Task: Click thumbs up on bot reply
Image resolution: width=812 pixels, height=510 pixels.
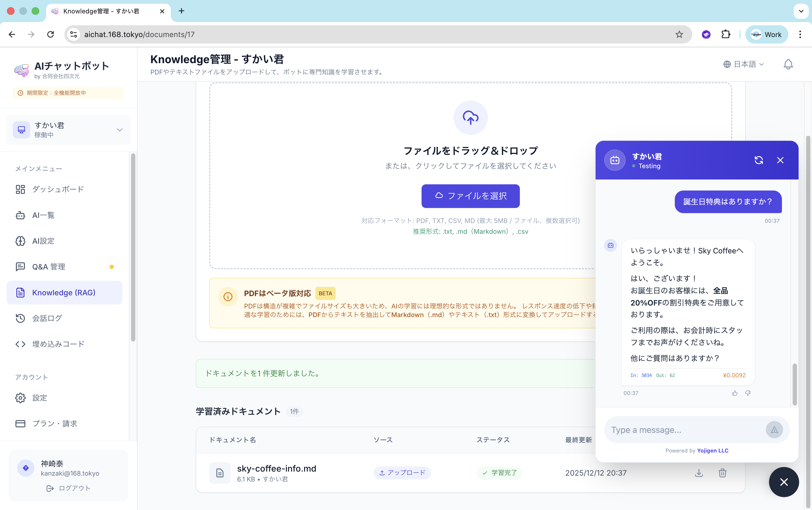Action: (735, 393)
